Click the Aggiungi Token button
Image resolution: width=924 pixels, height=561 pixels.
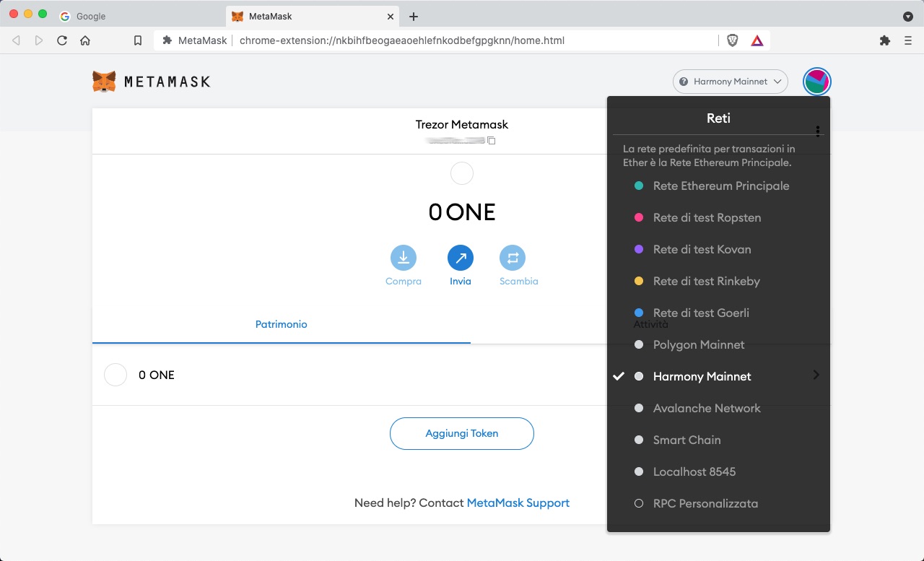[462, 433]
